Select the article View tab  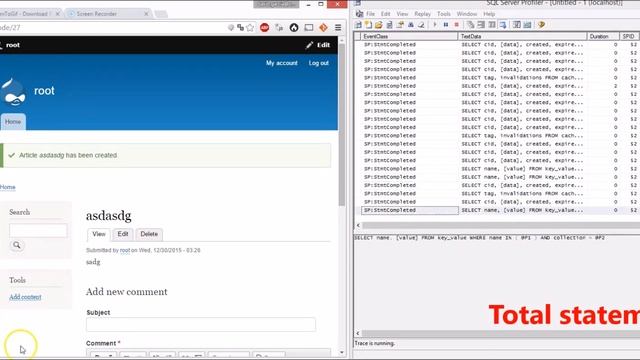click(x=99, y=234)
